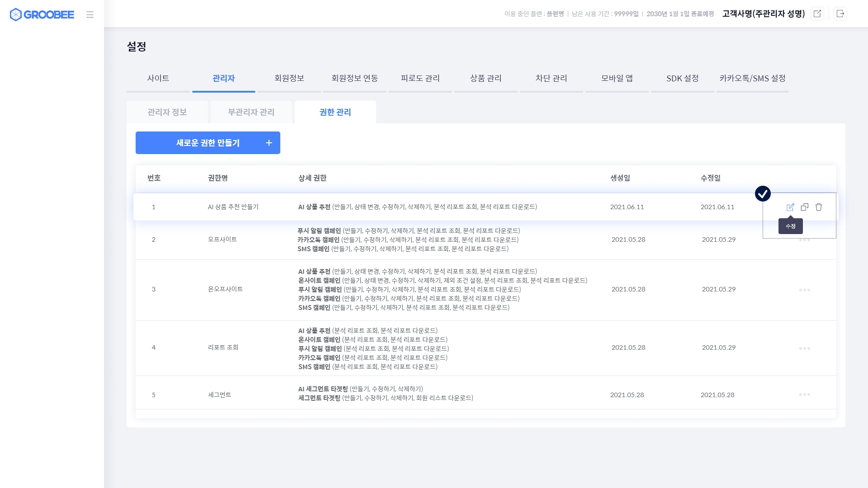The image size is (868, 488).
Task: Go to the 카카오톡/SMS 설정 tab
Action: point(753,78)
